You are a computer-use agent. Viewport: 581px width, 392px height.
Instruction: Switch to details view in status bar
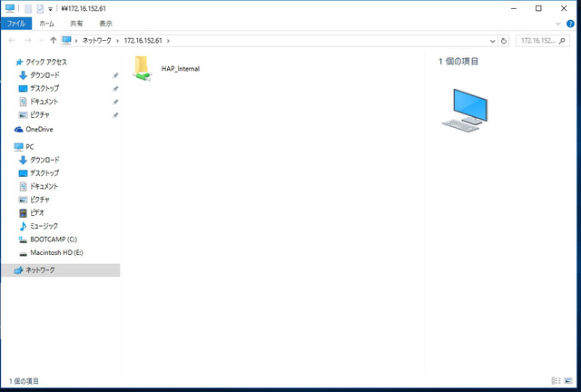tap(556, 381)
